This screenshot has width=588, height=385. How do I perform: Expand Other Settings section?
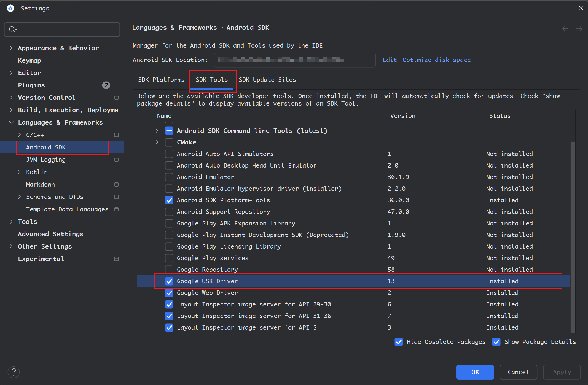(11, 246)
